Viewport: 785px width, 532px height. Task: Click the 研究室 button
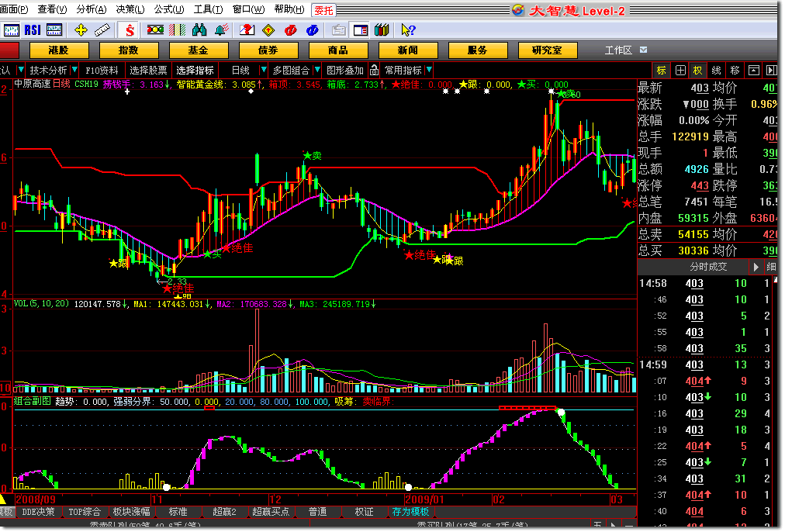(x=547, y=50)
